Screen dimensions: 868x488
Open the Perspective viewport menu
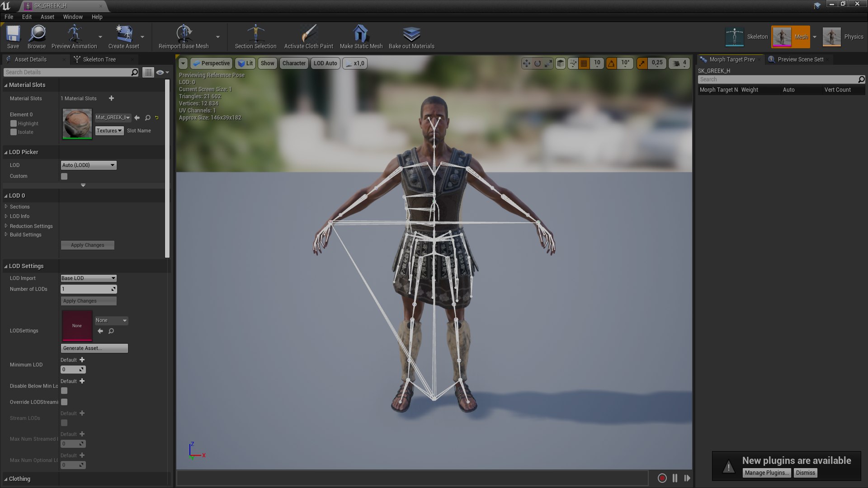click(x=211, y=63)
